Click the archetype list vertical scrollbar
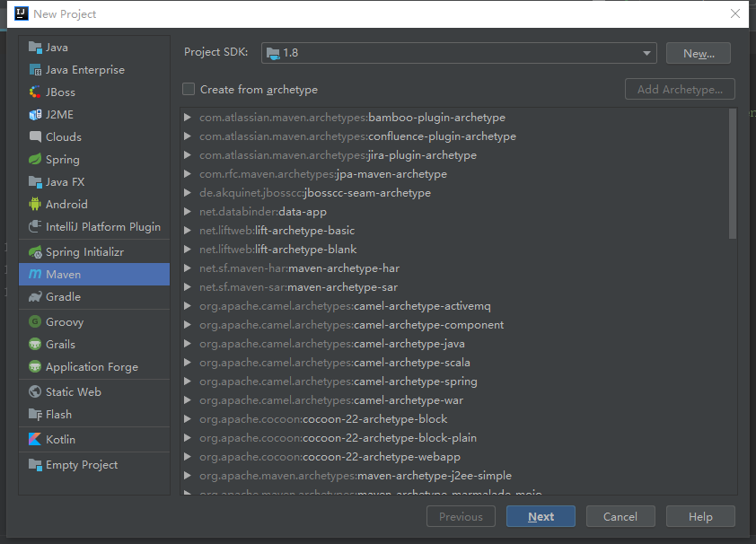 (x=733, y=173)
